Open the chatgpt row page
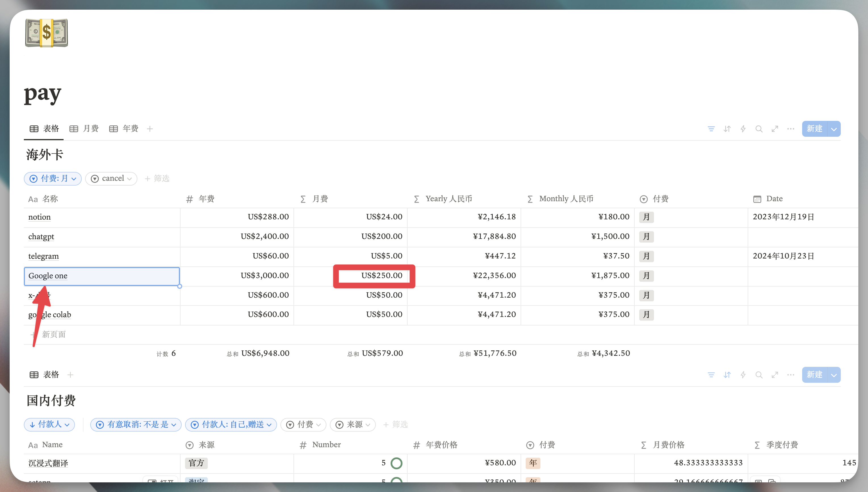Image resolution: width=868 pixels, height=492 pixels. (x=41, y=237)
